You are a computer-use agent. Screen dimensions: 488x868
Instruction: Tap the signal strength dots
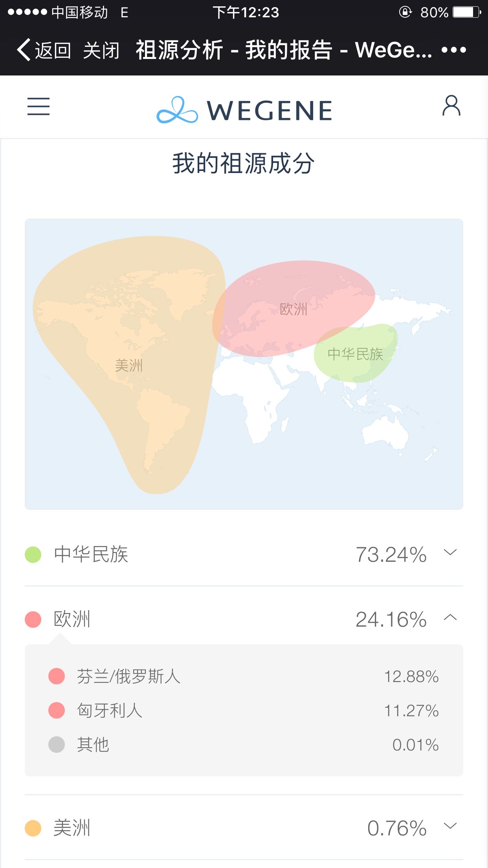tap(28, 13)
